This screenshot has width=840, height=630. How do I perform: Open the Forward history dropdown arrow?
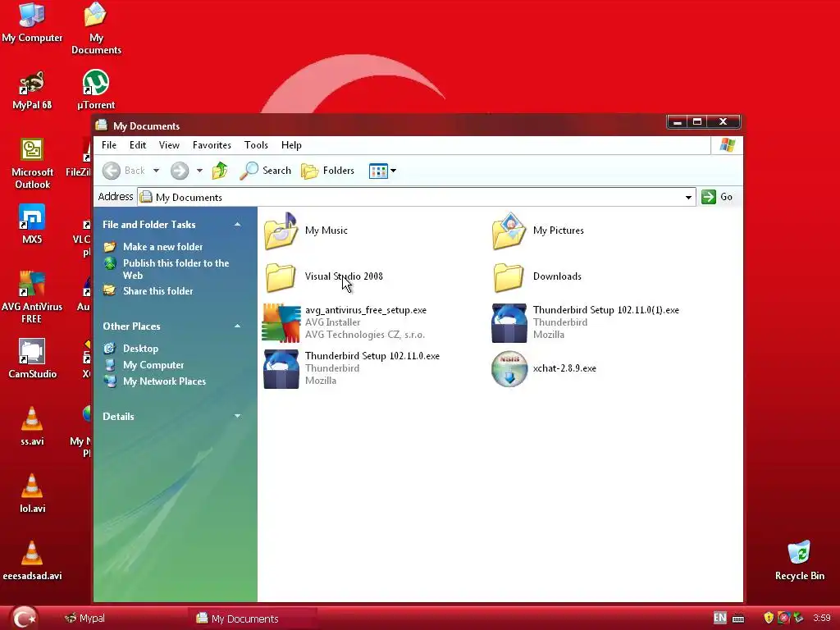199,171
